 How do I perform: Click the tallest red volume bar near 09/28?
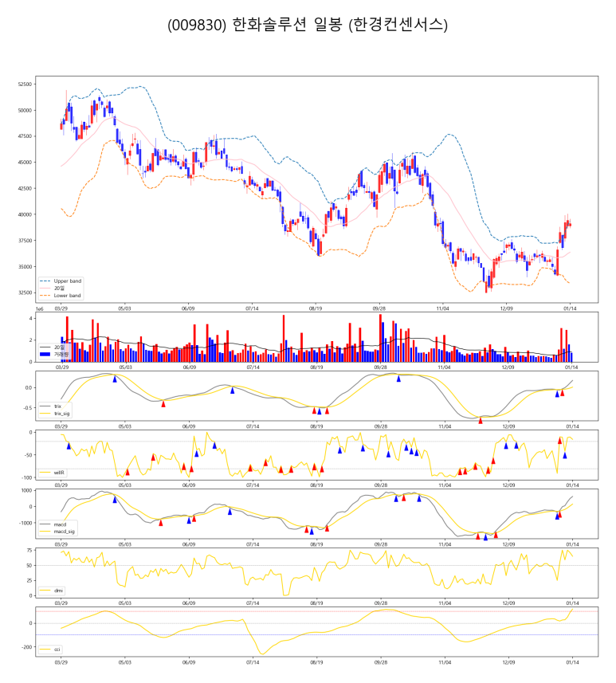380,338
